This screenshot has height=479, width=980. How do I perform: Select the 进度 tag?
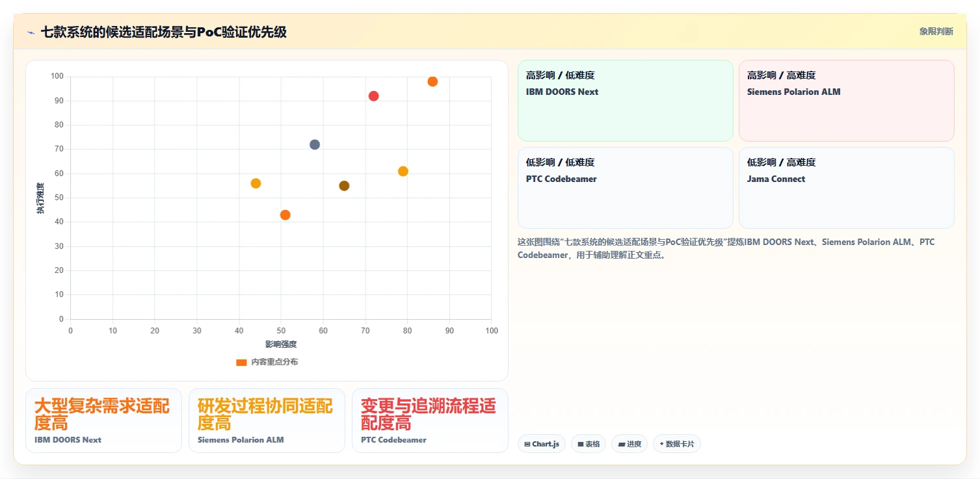pos(629,444)
